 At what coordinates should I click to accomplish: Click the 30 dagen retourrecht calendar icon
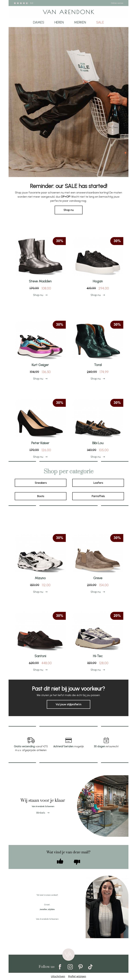click(106, 740)
